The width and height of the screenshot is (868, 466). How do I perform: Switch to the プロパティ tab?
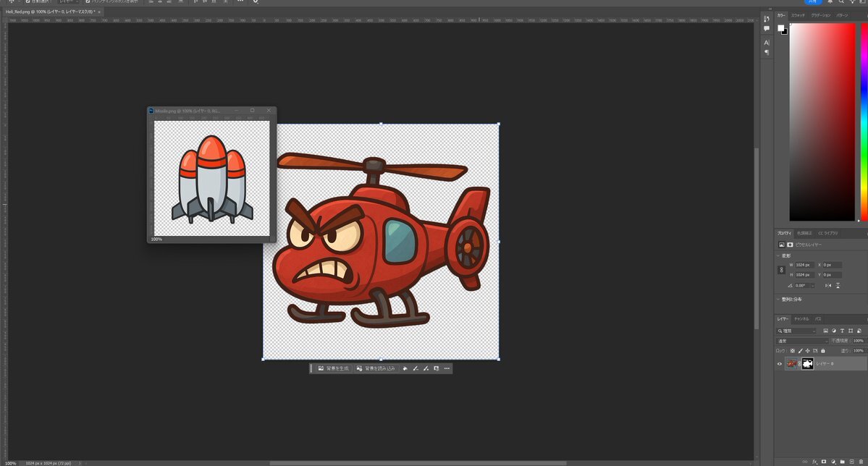784,233
